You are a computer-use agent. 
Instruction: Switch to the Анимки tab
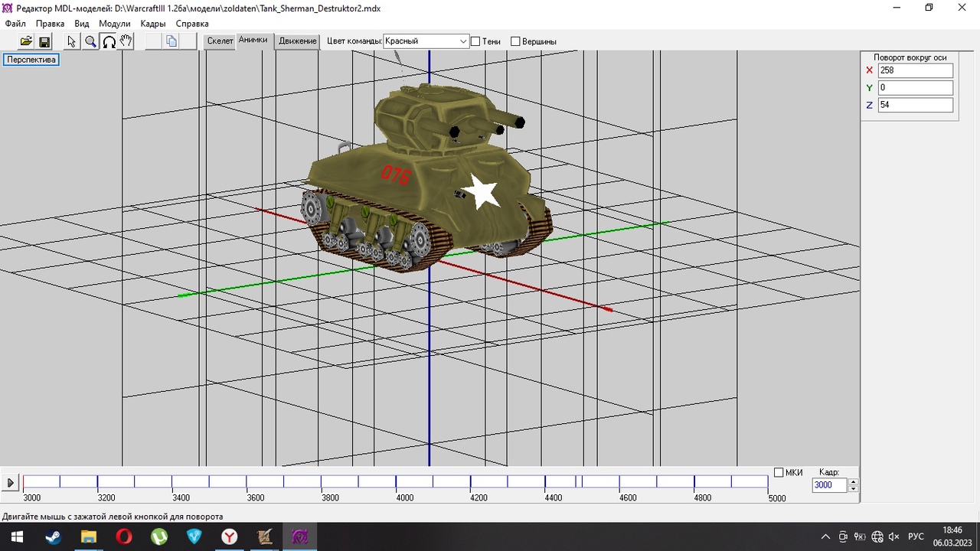[253, 40]
